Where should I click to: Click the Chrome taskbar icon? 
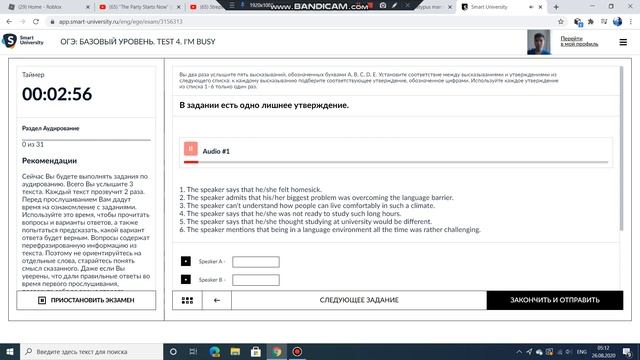click(277, 351)
